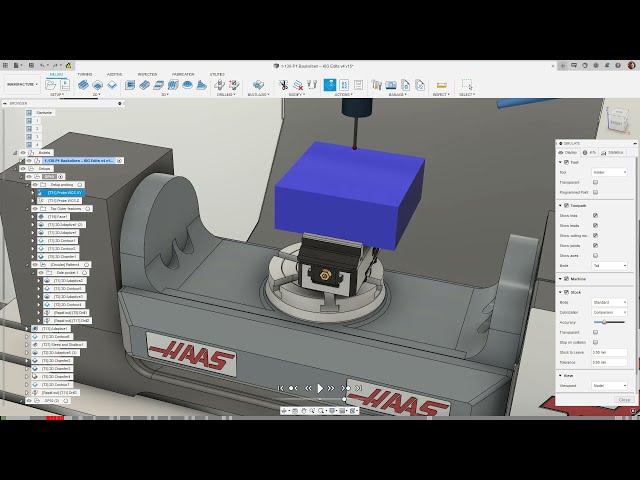Click the yellow warning triangle icon
The width and height of the screenshot is (640, 480).
click(x=68, y=65)
